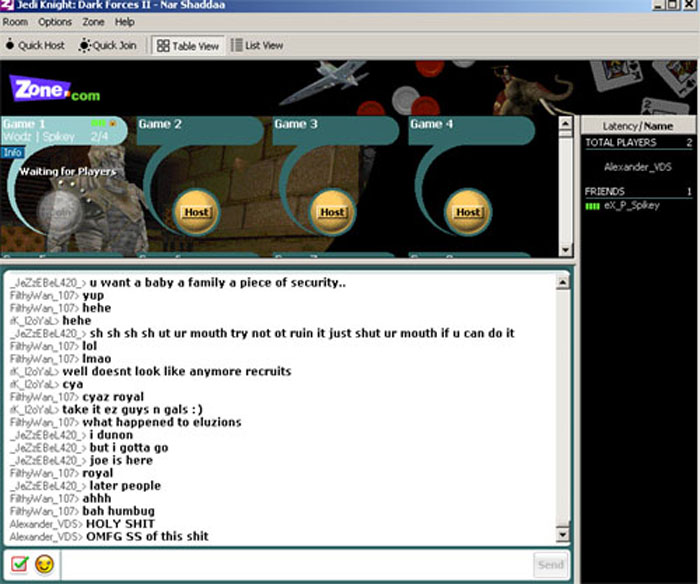Click the Game 4 header label
This screenshot has height=584, width=700.
(x=431, y=124)
